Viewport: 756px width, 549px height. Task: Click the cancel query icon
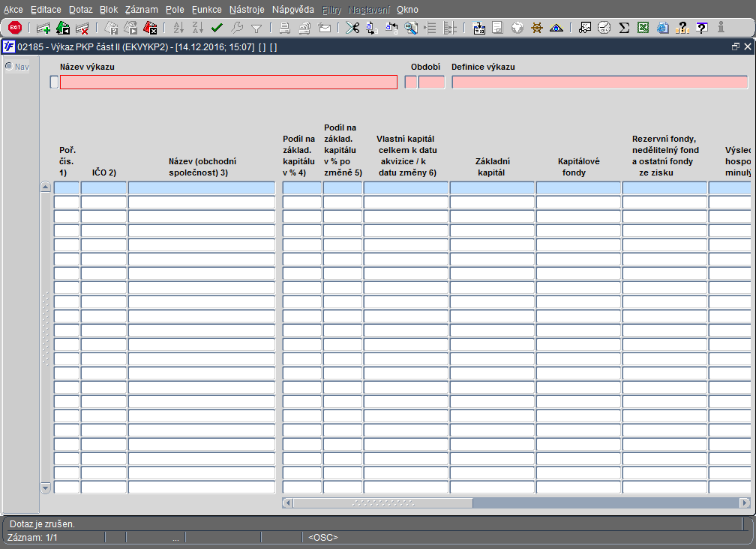coord(150,28)
